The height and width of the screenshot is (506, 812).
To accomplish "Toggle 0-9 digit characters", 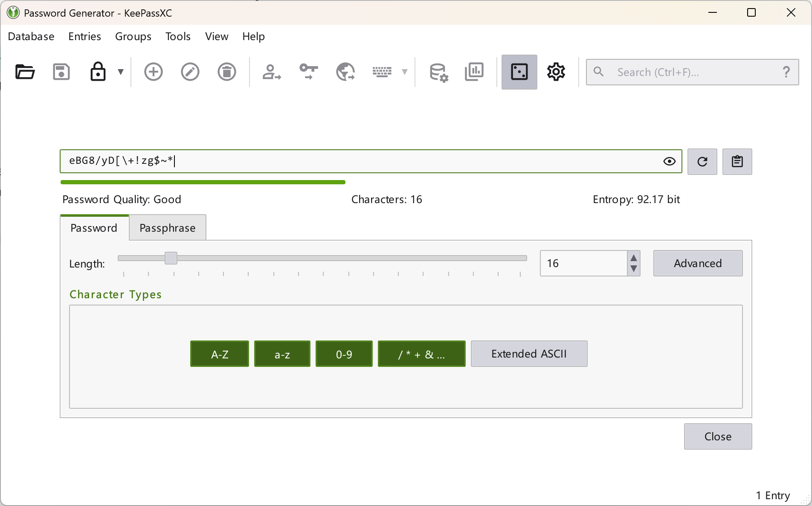I will (x=344, y=354).
